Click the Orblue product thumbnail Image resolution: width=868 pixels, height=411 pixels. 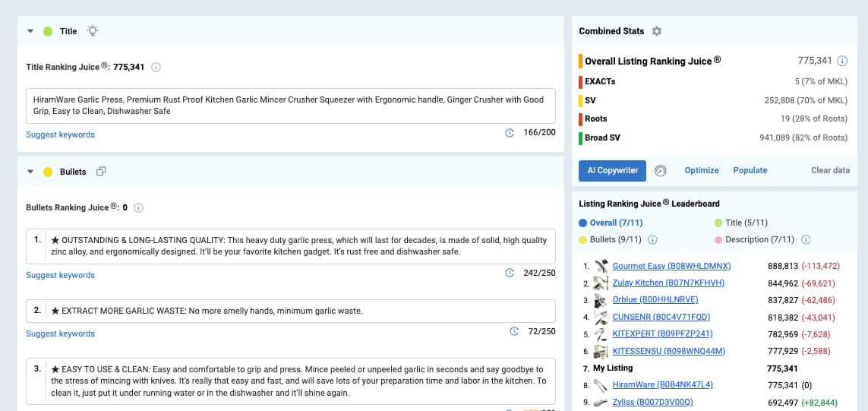[x=601, y=300]
